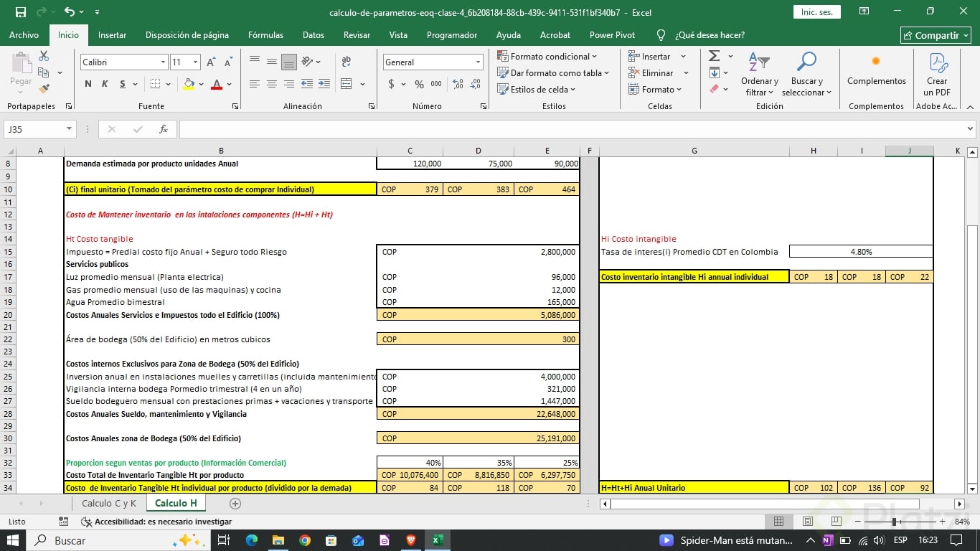Open the Fórmulas ribbon tab

[265, 34]
